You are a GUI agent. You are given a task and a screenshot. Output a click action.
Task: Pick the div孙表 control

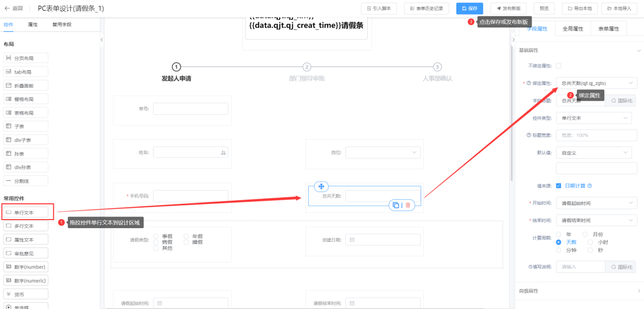point(26,167)
